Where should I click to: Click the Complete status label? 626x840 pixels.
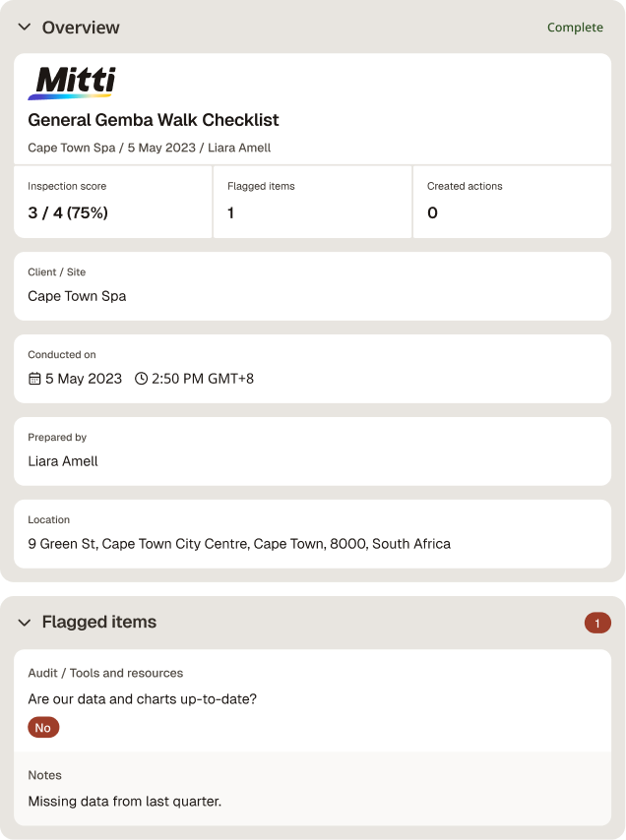(x=575, y=28)
